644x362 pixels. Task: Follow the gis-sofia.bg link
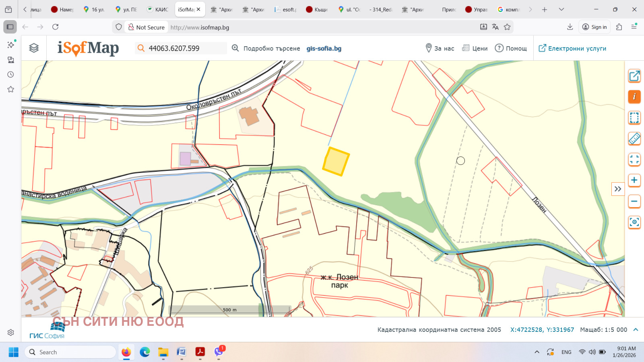tap(324, 48)
